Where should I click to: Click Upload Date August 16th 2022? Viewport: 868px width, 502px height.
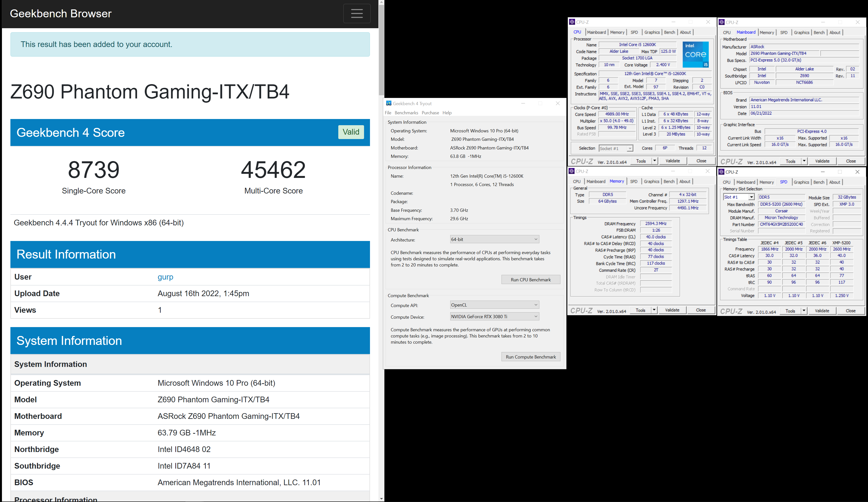pyautogui.click(x=203, y=293)
